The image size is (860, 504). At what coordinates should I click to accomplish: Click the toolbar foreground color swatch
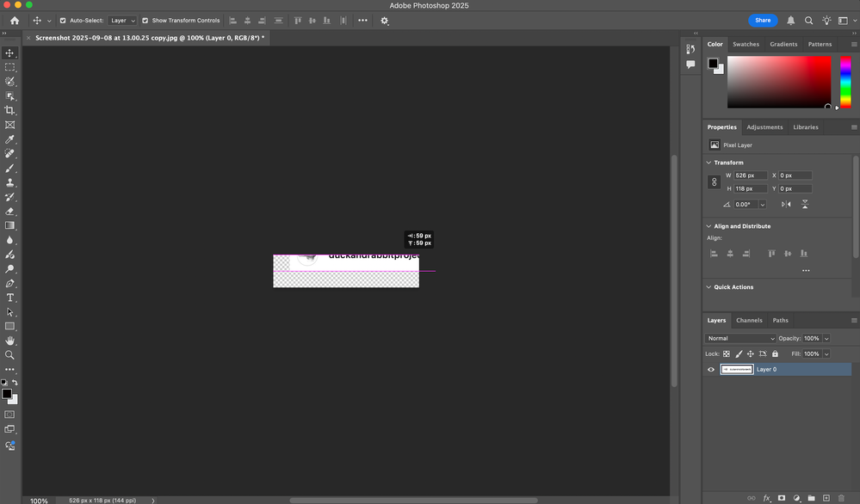click(7, 393)
